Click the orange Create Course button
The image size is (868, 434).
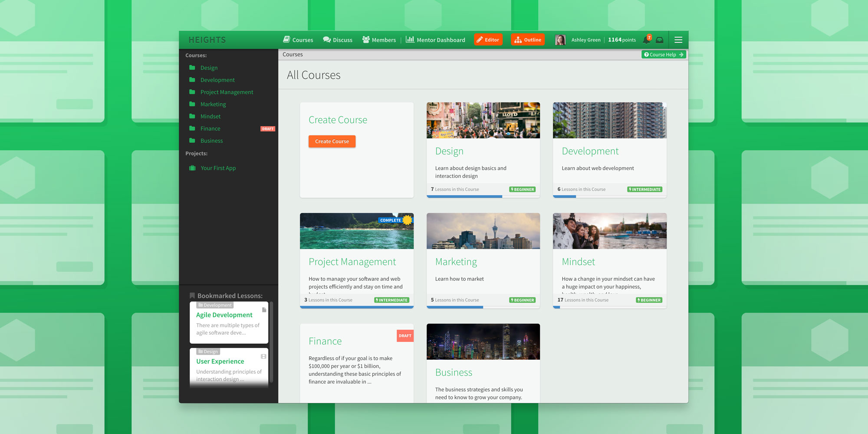click(x=332, y=141)
